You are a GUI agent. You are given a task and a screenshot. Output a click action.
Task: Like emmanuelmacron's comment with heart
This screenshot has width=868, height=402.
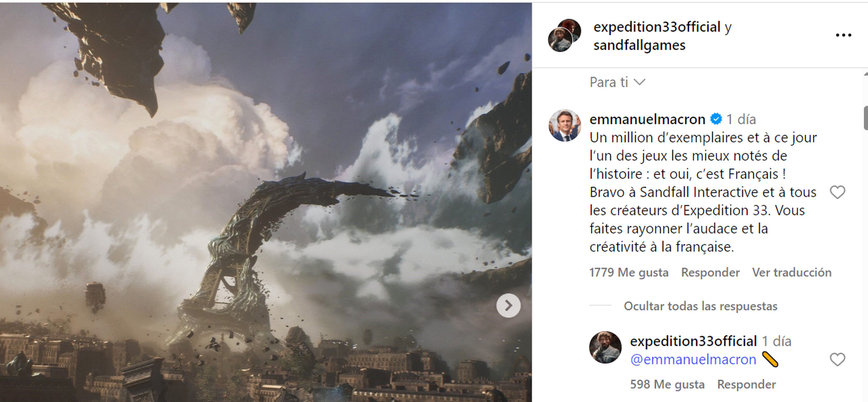pyautogui.click(x=837, y=192)
